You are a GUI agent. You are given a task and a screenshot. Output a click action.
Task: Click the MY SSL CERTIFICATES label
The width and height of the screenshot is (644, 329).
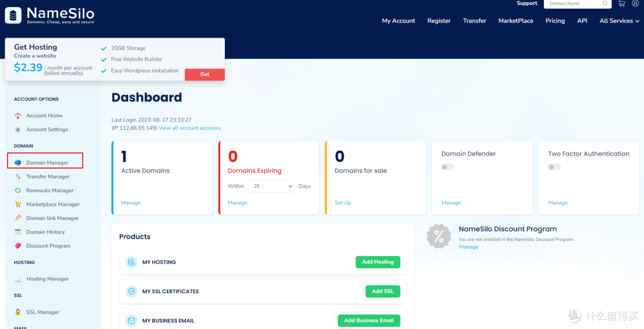[x=171, y=291]
